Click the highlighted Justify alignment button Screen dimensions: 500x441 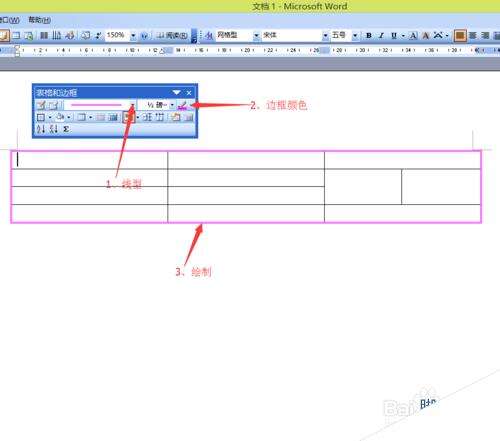click(460, 35)
